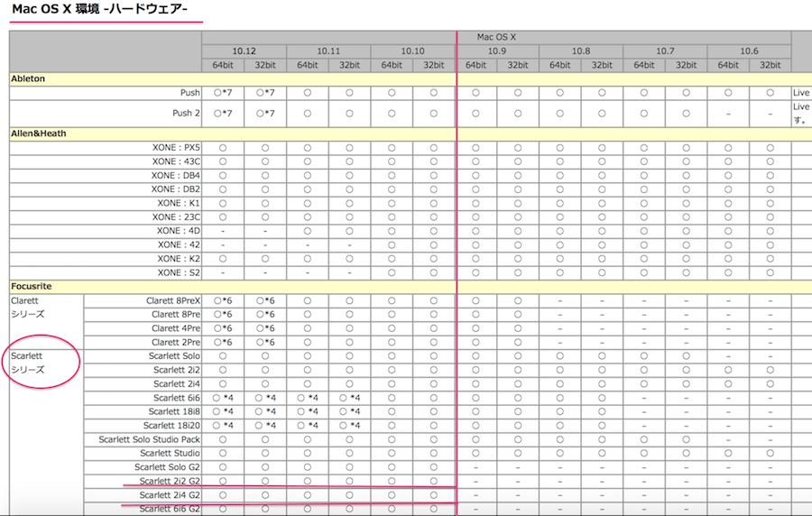Select the "Scarlett 2i2 G2" row label
This screenshot has width=812, height=516.
coord(170,482)
